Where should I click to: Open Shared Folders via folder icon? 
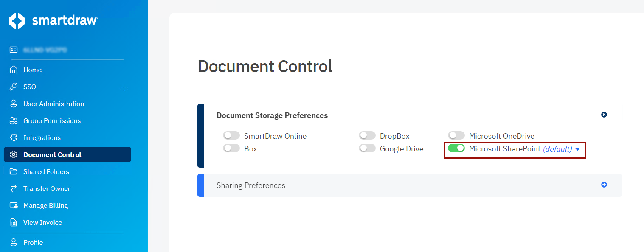click(13, 171)
